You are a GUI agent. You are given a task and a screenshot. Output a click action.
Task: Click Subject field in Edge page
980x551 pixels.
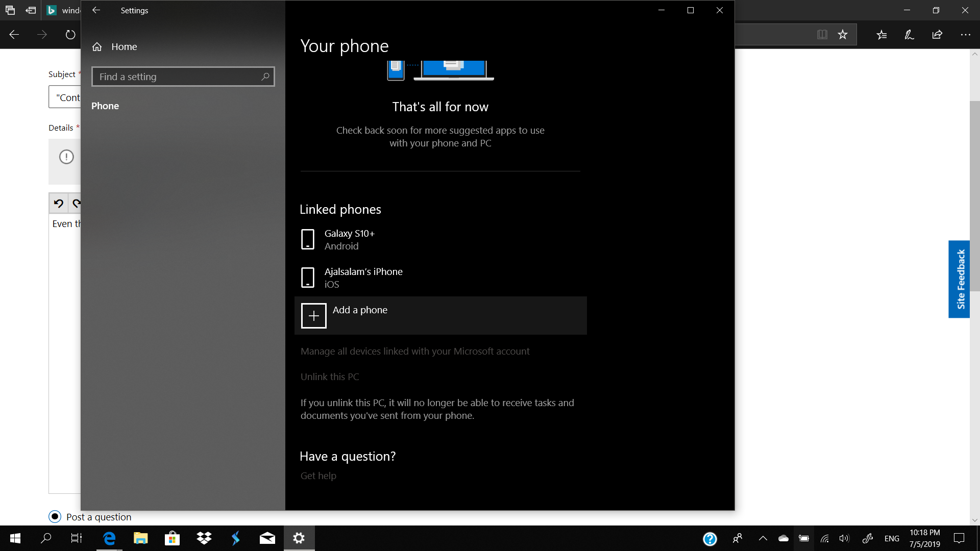tap(64, 97)
